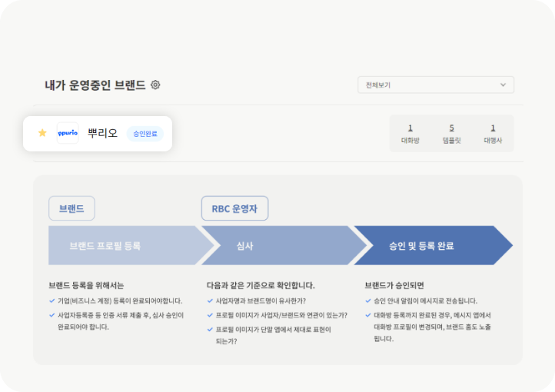Select the 승인 및 등록 완료 step arrow
The height and width of the screenshot is (392, 555).
[x=434, y=245]
